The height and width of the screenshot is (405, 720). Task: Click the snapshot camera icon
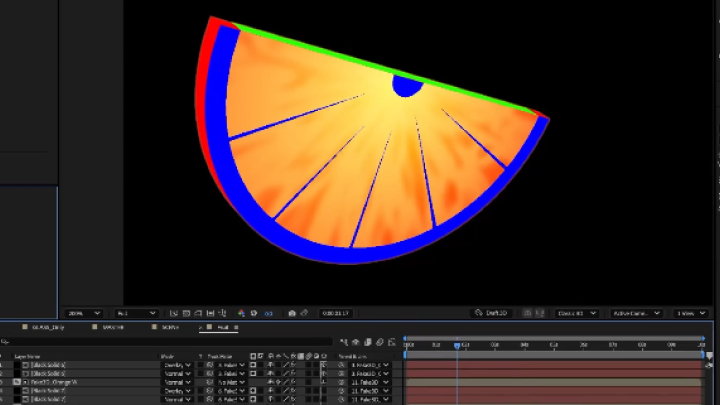coord(292,313)
